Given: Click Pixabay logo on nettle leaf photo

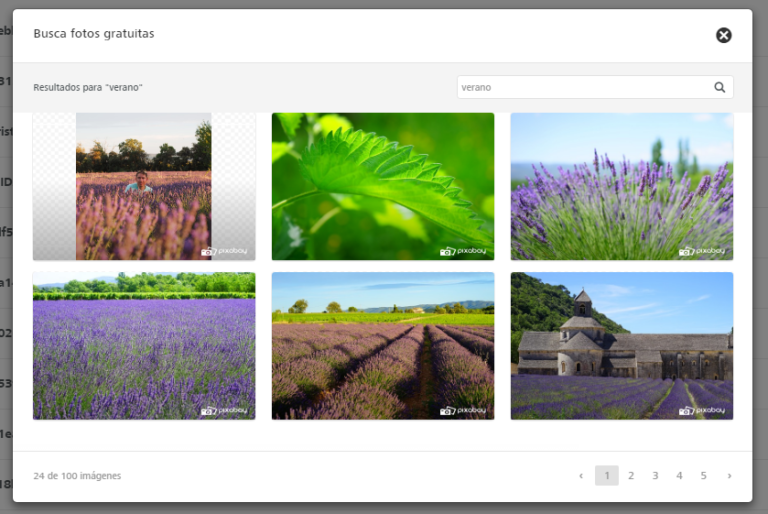Looking at the screenshot, I should (x=463, y=251).
